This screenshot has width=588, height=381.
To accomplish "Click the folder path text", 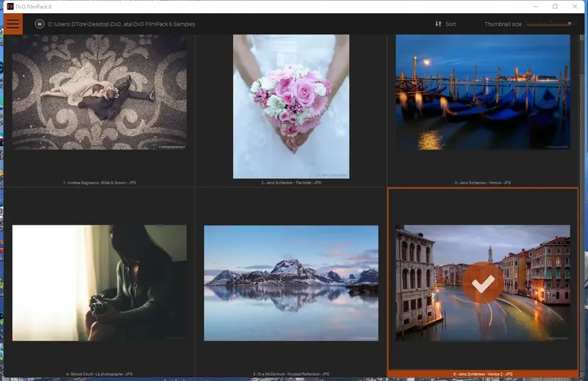I will coord(121,24).
